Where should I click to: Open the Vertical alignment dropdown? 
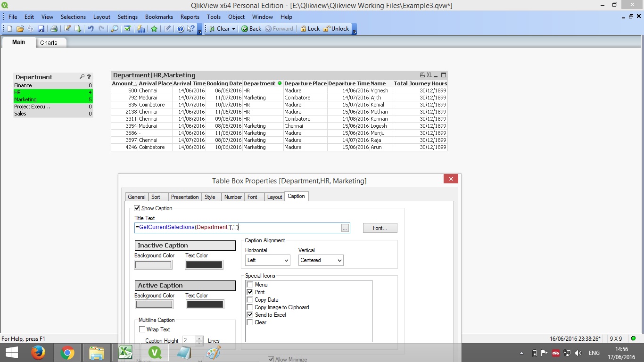click(321, 260)
